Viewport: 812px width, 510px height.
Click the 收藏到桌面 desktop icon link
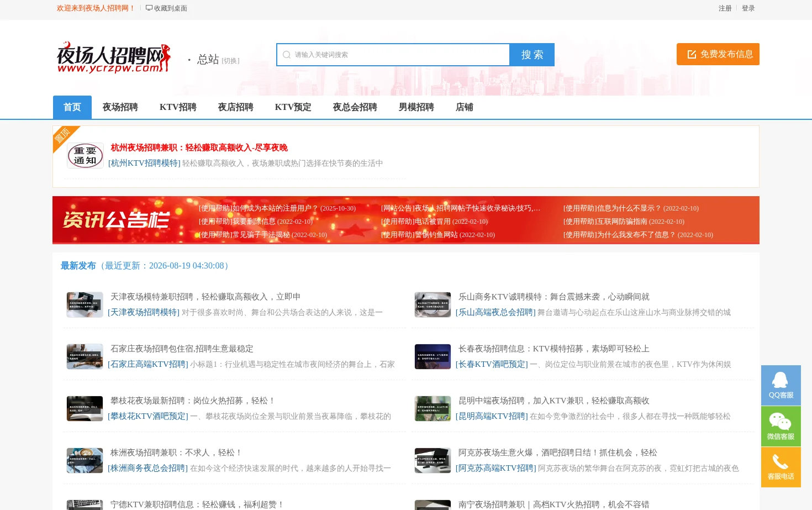tap(166, 8)
